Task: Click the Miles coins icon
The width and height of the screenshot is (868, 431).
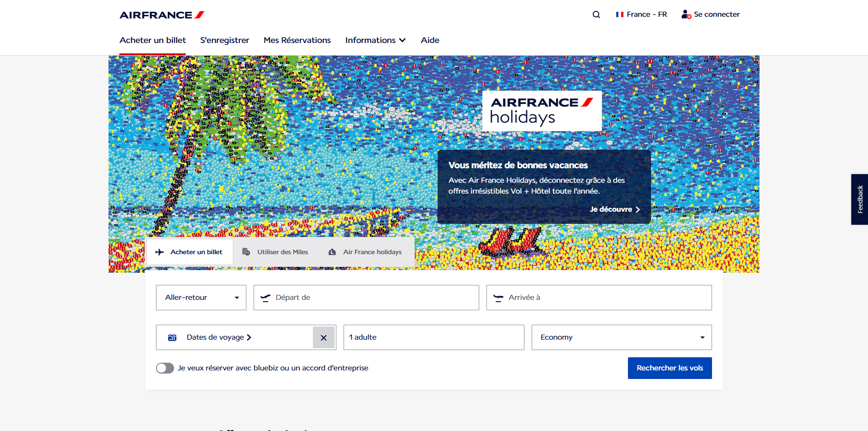Action: pyautogui.click(x=246, y=252)
